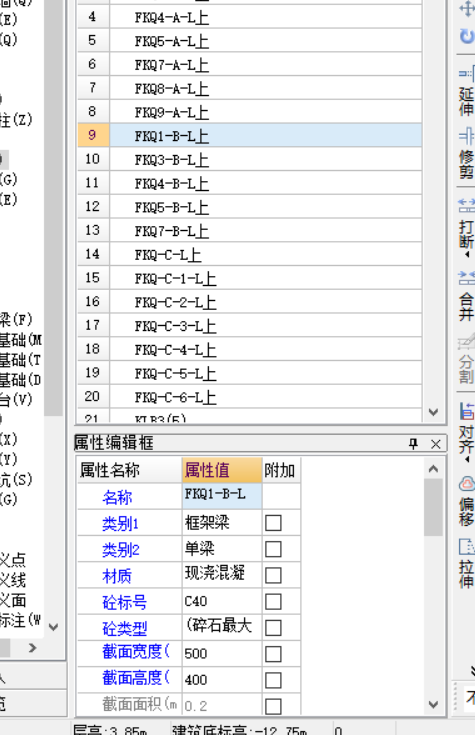Select the Extend (延伸) tool
The width and height of the screenshot is (475, 735).
tap(466, 91)
